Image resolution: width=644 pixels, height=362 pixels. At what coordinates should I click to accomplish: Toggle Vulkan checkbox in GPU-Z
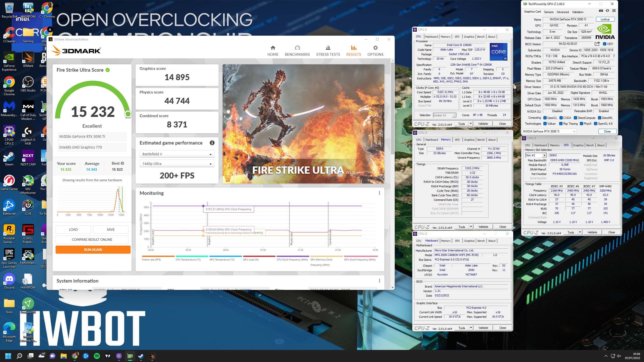pos(545,124)
